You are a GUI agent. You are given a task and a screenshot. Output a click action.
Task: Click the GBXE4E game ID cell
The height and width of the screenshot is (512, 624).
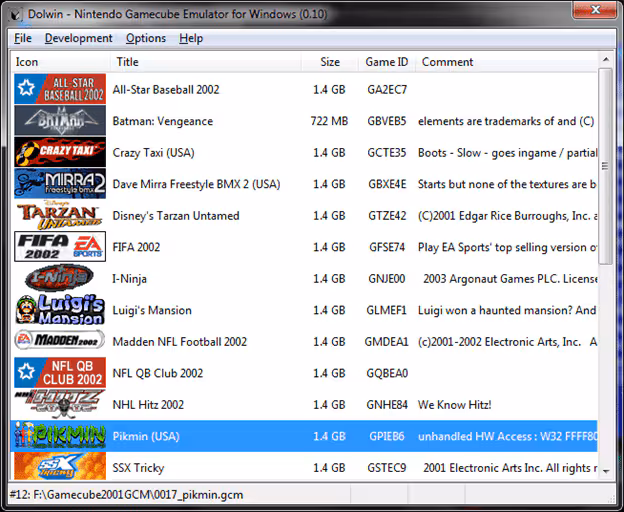coord(387,184)
